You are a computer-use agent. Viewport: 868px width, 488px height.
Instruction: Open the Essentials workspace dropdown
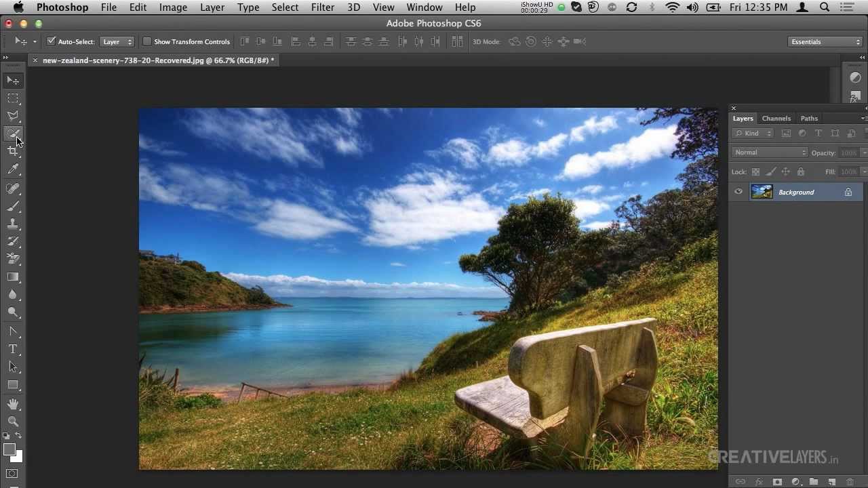click(x=825, y=42)
